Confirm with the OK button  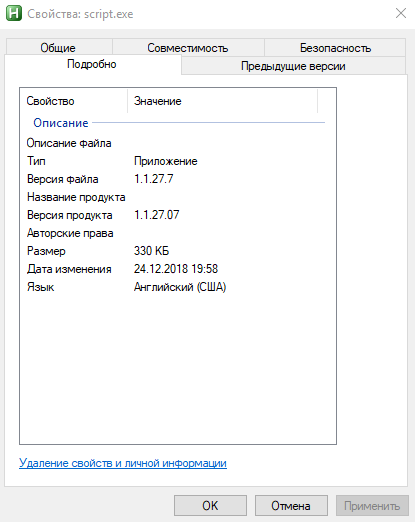pos(210,506)
